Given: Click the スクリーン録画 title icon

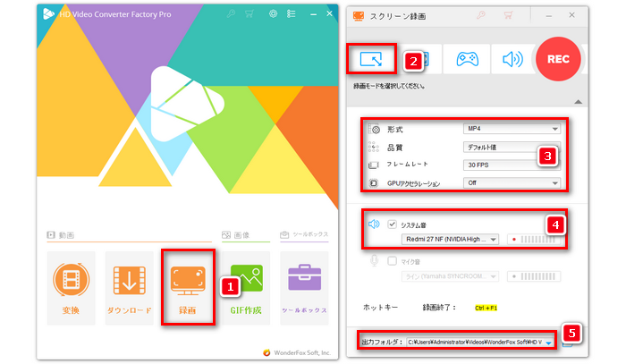Looking at the screenshot, I should tap(359, 16).
